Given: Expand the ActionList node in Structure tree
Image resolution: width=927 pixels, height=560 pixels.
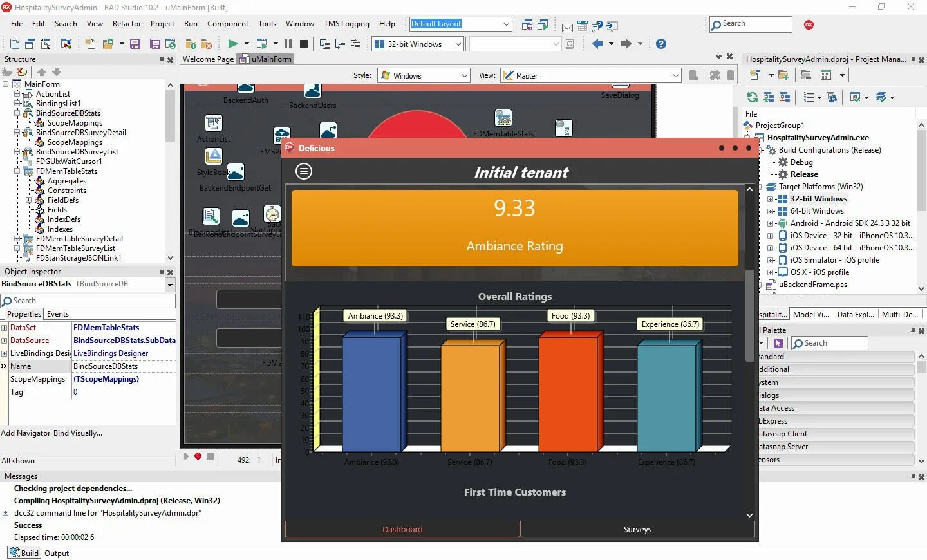Looking at the screenshot, I should pos(17,94).
